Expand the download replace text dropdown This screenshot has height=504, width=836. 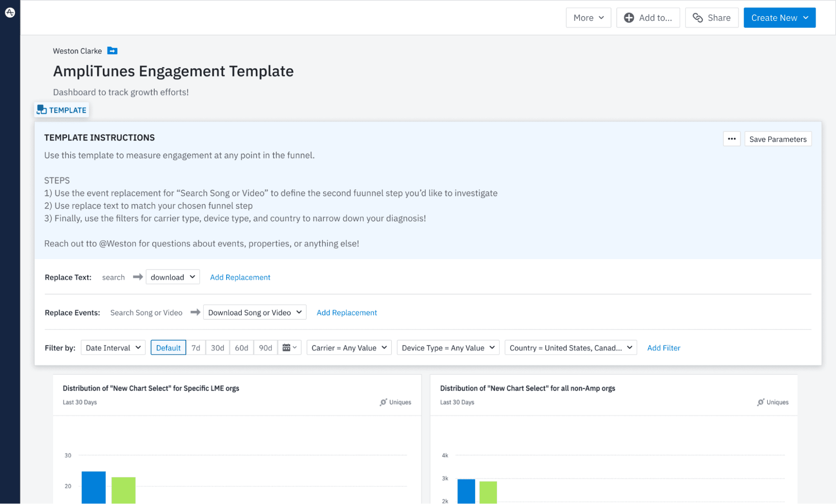[173, 277]
